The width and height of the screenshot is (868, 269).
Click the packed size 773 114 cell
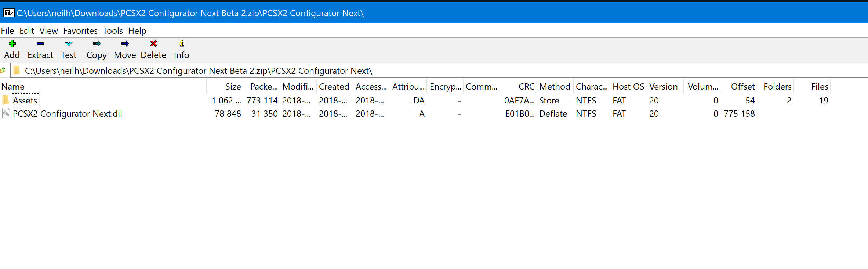click(x=262, y=101)
